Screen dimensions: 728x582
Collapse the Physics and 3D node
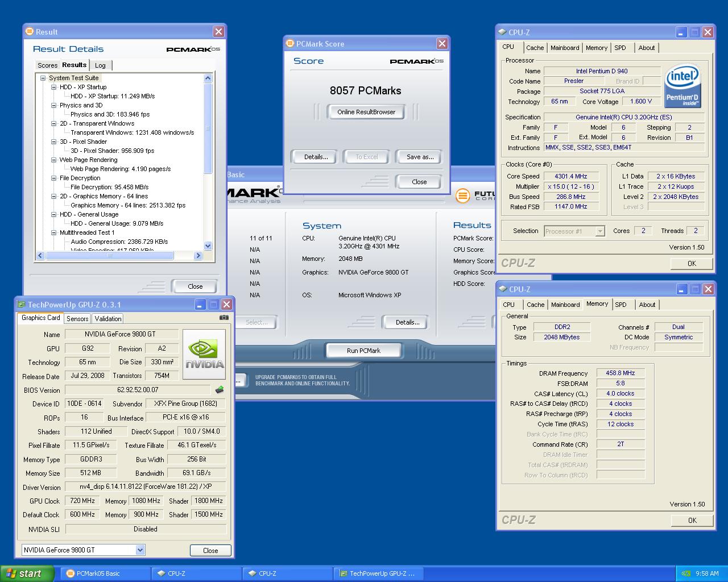[54, 106]
